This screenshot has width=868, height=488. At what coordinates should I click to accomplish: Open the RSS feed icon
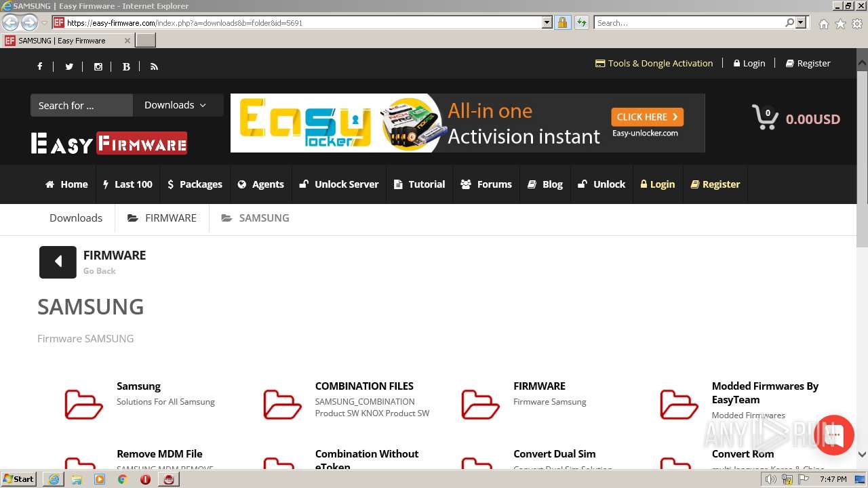point(154,66)
